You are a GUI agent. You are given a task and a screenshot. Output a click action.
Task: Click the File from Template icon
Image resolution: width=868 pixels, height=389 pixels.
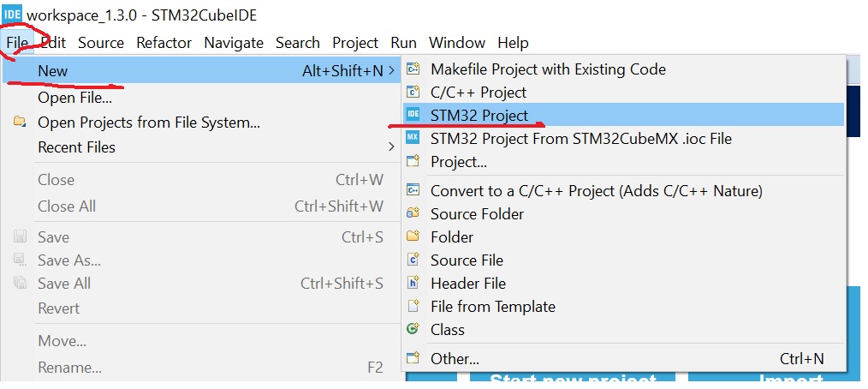click(413, 306)
